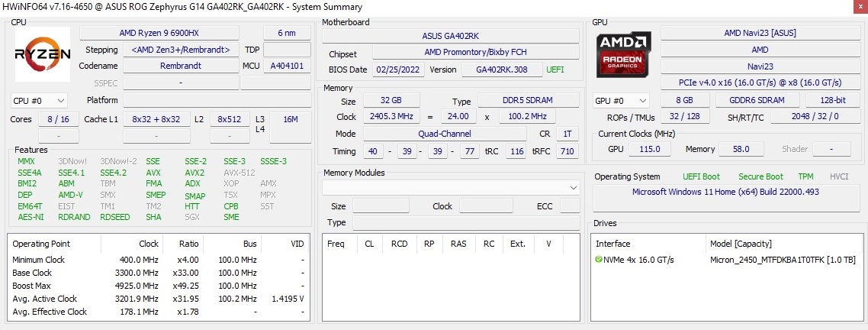Close the System Summary window
868x330 pixels.
[x=856, y=7]
